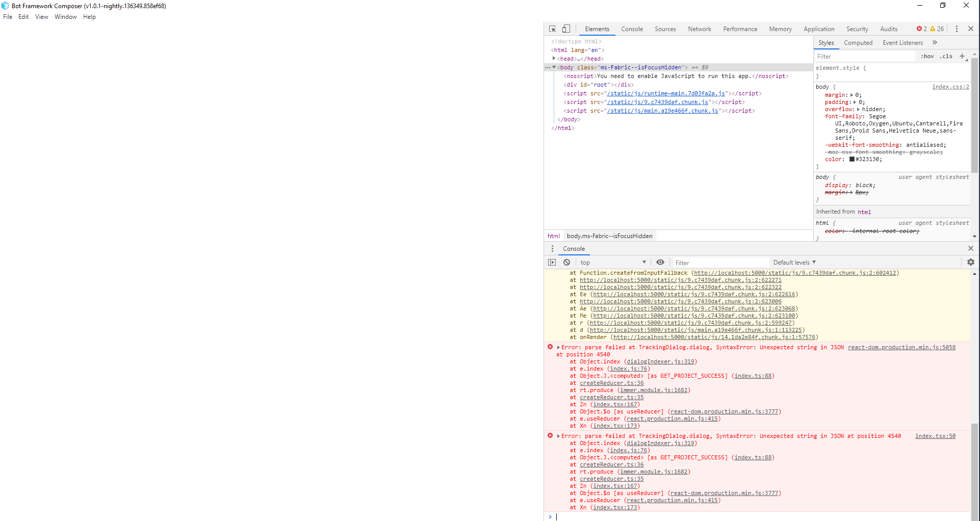Open the Default levels dropdown
Viewport: 980px width, 521px height.
[x=794, y=262]
